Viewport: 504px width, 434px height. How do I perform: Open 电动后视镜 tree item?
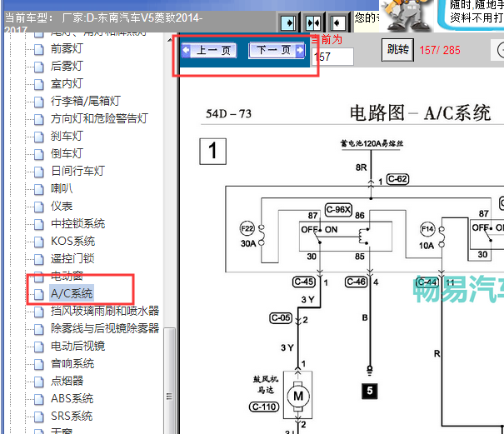[77, 346]
